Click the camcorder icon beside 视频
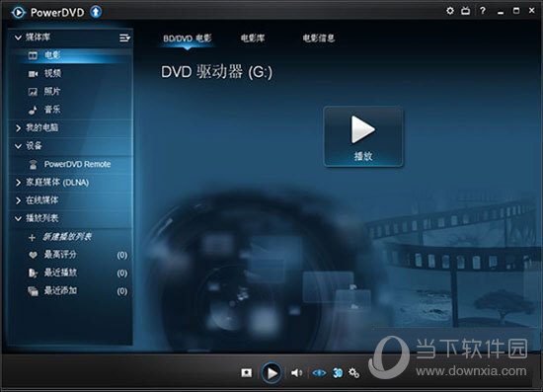The height and width of the screenshot is (392, 543). coord(33,74)
